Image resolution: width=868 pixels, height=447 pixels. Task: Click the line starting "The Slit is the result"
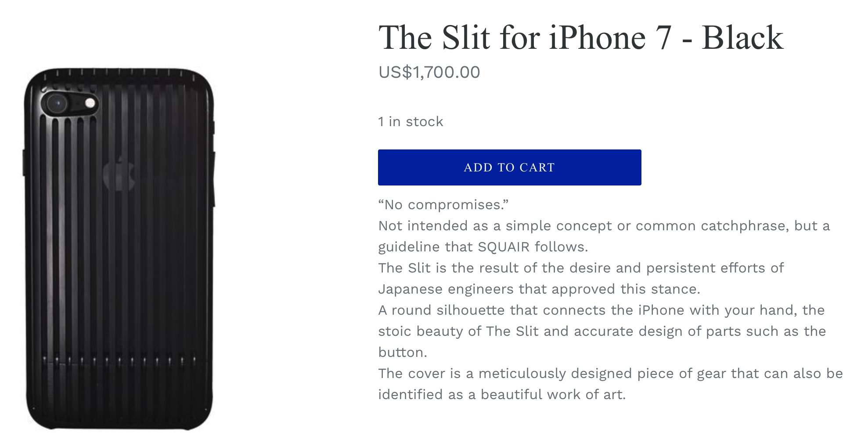point(581,268)
